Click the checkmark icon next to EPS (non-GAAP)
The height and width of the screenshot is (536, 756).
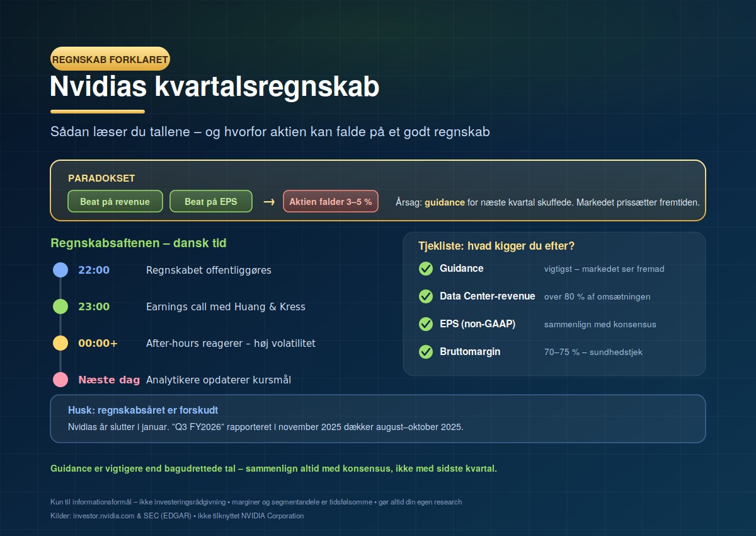426,324
